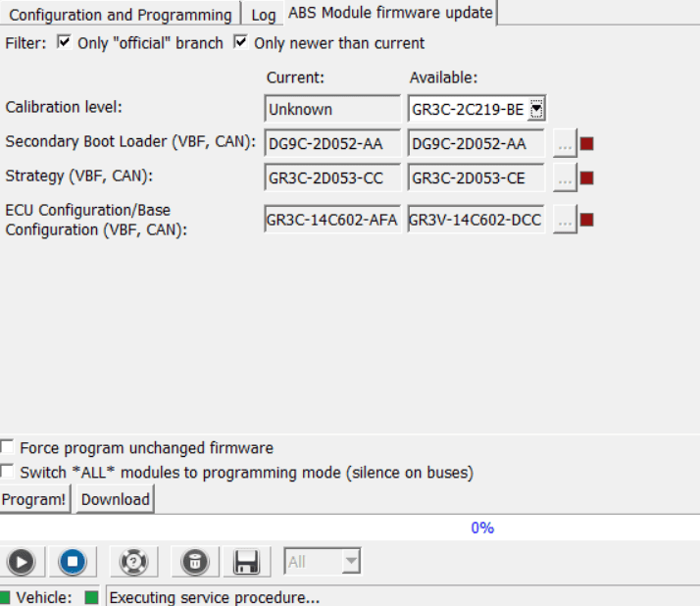Click current ECU Configuration field GR3C-14C602-AFA

tap(332, 220)
